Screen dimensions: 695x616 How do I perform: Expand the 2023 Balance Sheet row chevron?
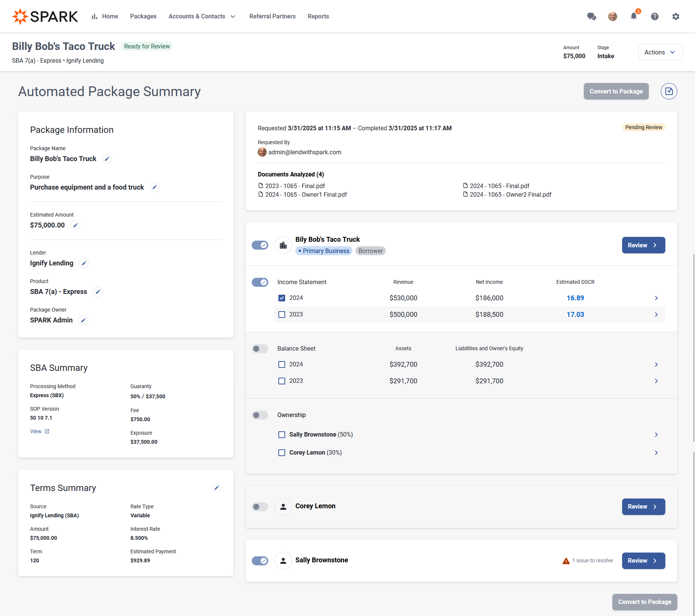[x=656, y=381]
